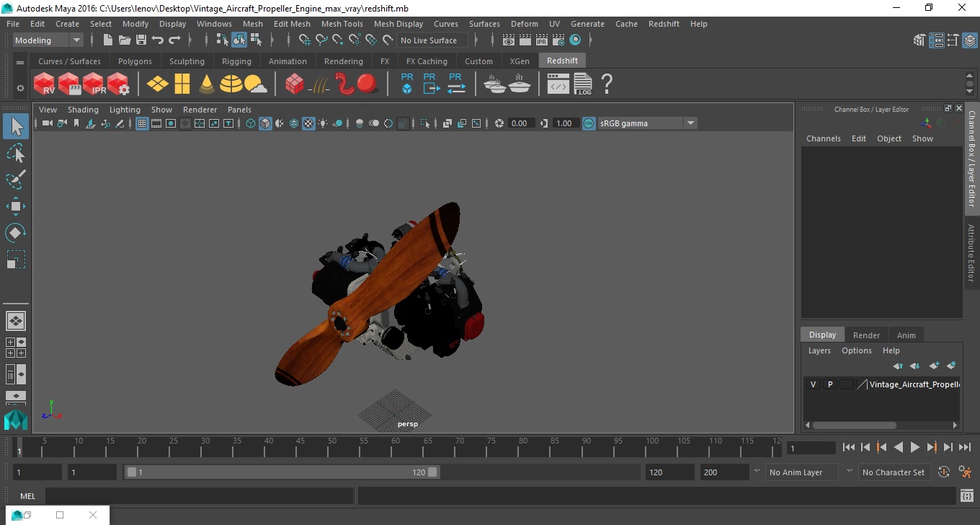This screenshot has width=980, height=525.
Task: Open the viewport Shading menu
Action: tap(83, 110)
